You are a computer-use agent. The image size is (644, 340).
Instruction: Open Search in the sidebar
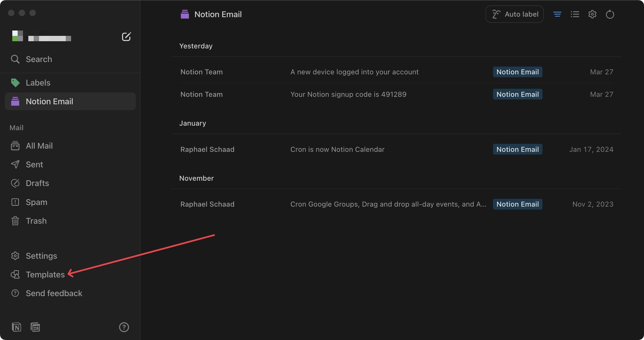tap(70, 59)
